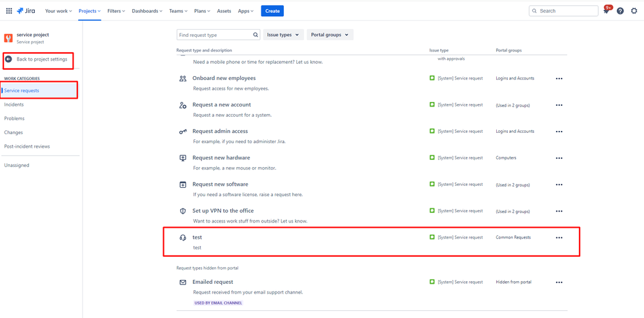The width and height of the screenshot is (644, 318).
Task: Open the Request admin access type
Action: 220,132
